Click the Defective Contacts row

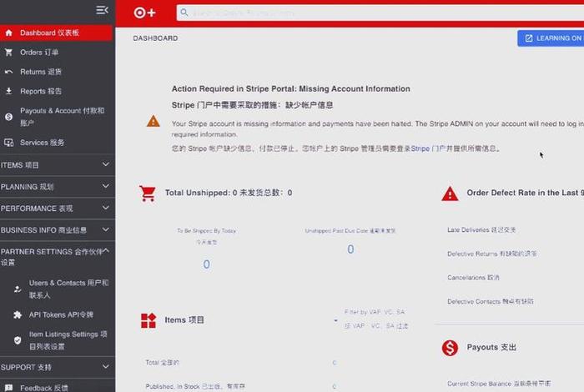491,302
